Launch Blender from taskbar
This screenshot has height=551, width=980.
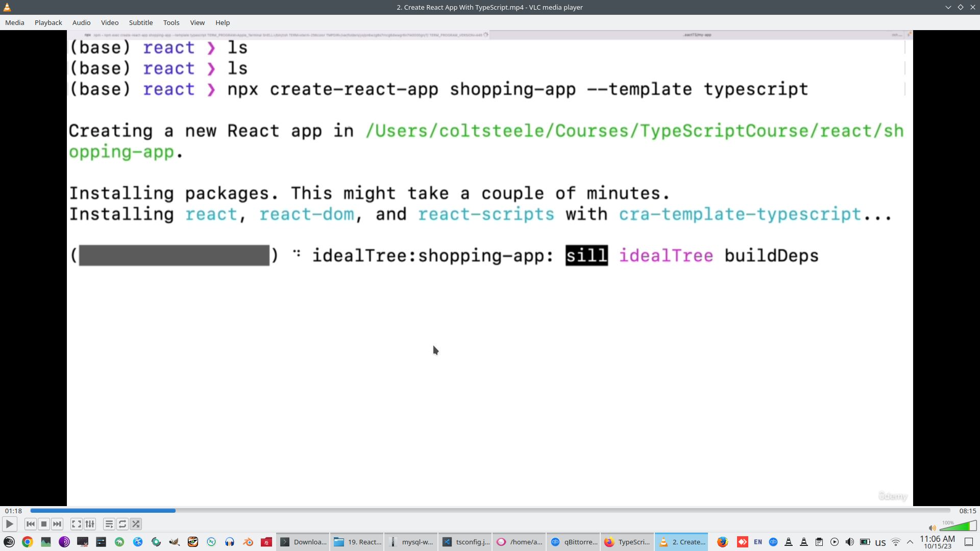pyautogui.click(x=248, y=542)
